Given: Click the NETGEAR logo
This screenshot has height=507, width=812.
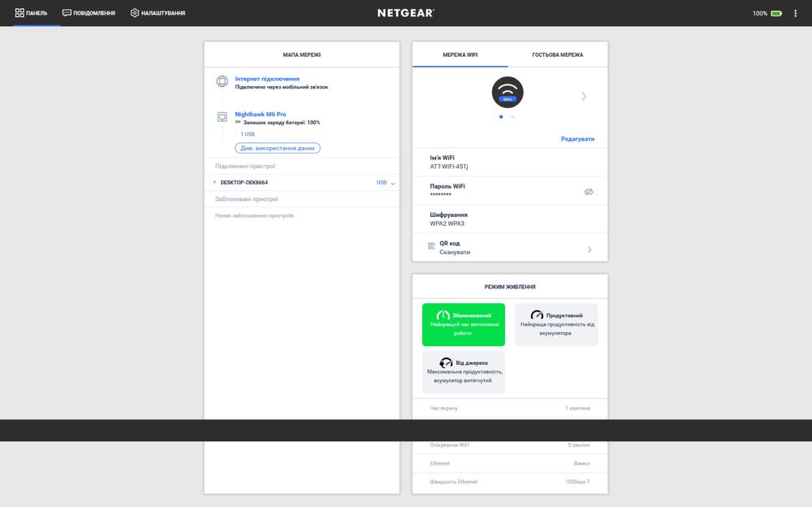Looking at the screenshot, I should click(x=405, y=13).
